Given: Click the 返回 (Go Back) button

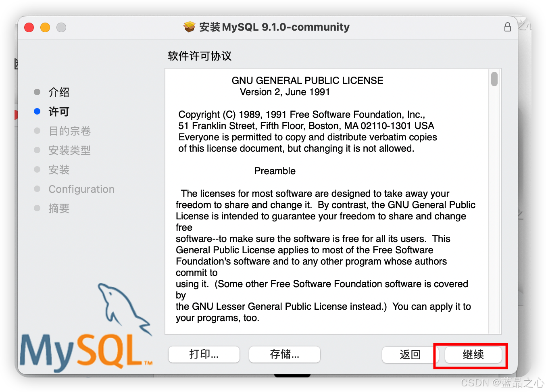Looking at the screenshot, I should pos(410,355).
